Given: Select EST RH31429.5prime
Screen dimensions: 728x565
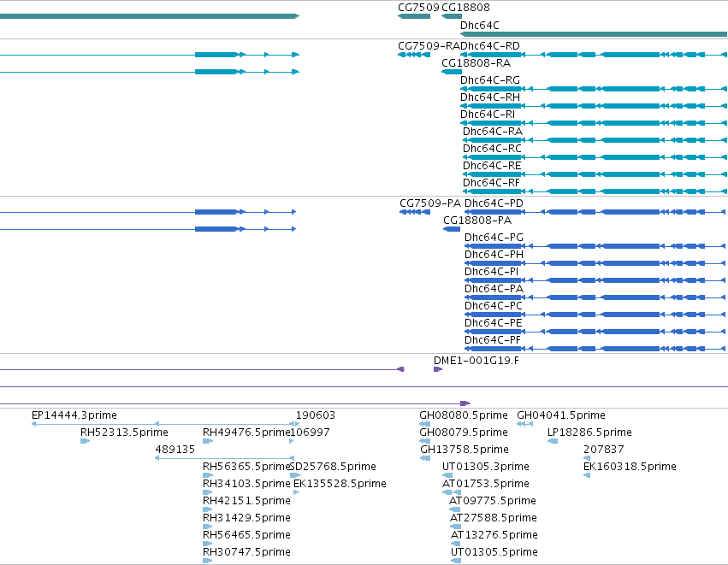Looking at the screenshot, I should [x=246, y=518].
